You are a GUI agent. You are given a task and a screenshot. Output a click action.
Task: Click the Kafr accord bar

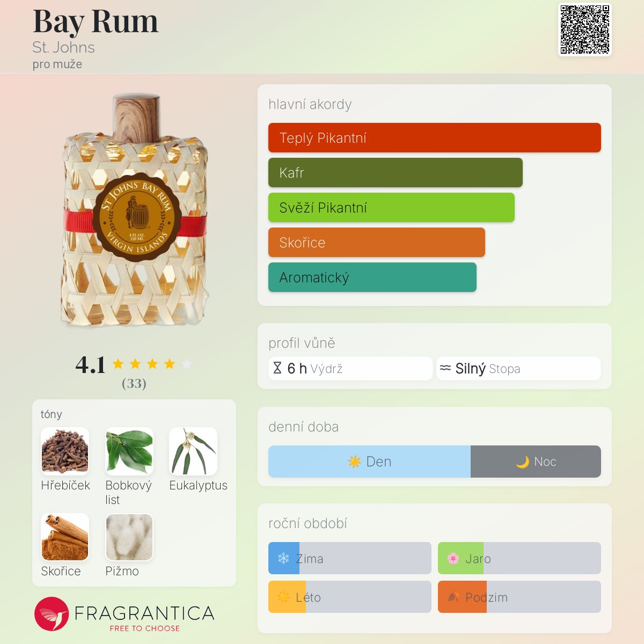396,173
